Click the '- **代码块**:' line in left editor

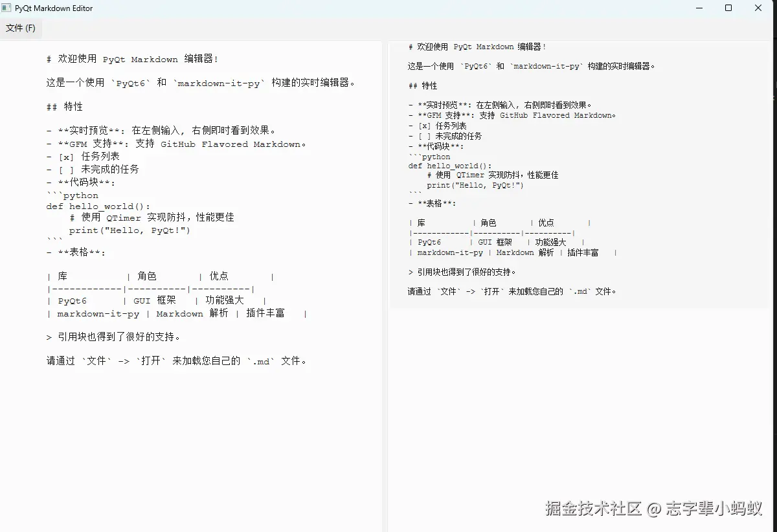click(81, 183)
